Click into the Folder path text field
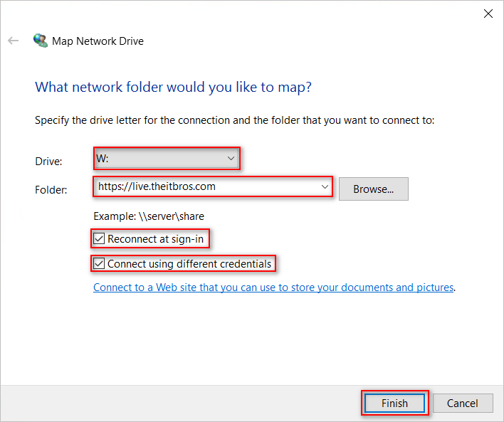 click(x=207, y=186)
